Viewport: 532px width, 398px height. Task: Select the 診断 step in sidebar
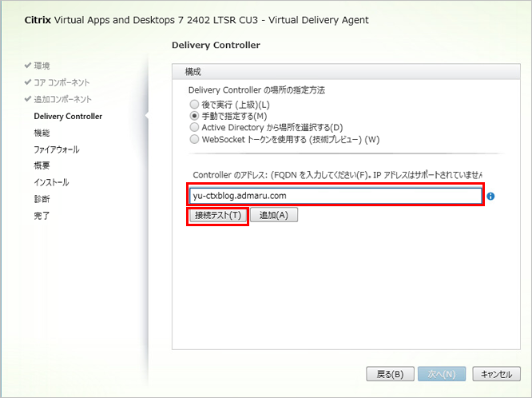(42, 199)
